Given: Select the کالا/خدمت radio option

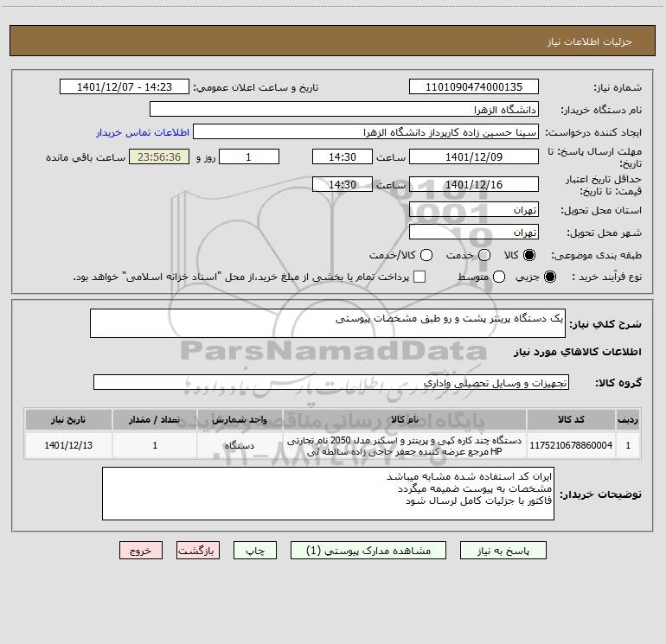Looking at the screenshot, I should [426, 255].
